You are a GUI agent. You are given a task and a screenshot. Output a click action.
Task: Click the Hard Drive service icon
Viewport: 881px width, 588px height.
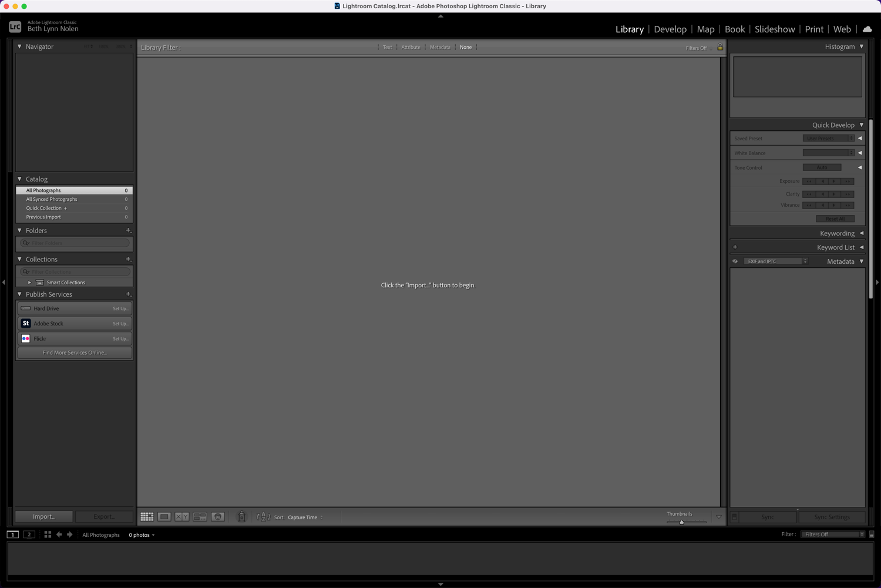(x=26, y=308)
